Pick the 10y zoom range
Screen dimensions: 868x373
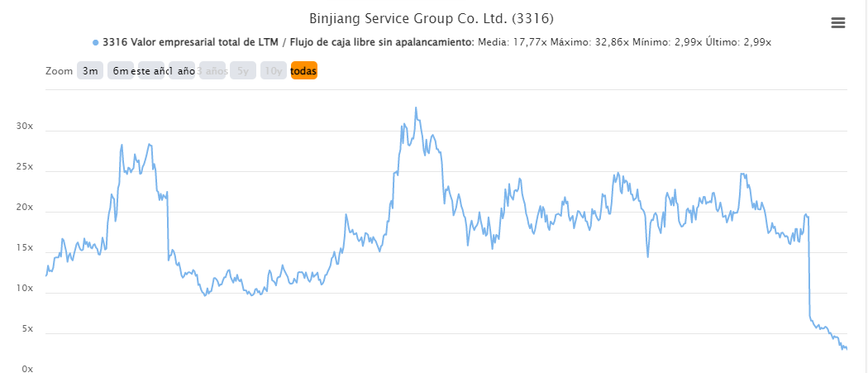click(x=274, y=71)
